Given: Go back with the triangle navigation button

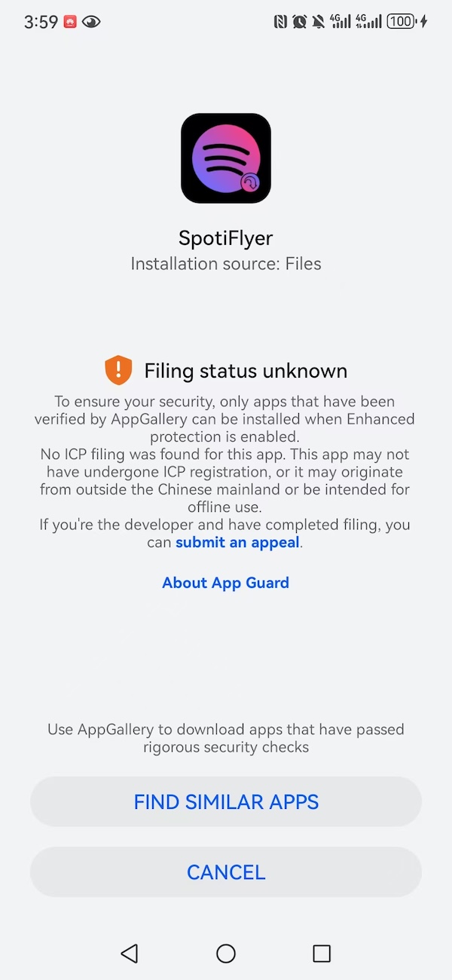Looking at the screenshot, I should click(130, 954).
